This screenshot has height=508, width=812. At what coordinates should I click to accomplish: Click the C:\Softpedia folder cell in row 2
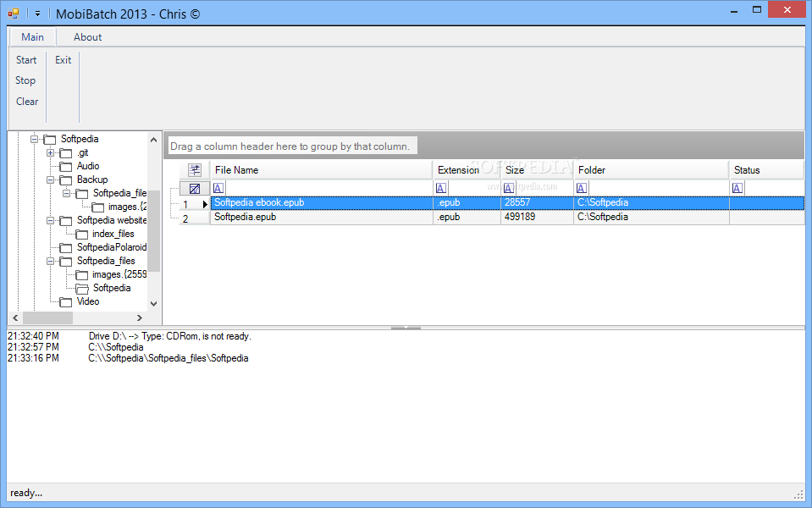pyautogui.click(x=651, y=217)
